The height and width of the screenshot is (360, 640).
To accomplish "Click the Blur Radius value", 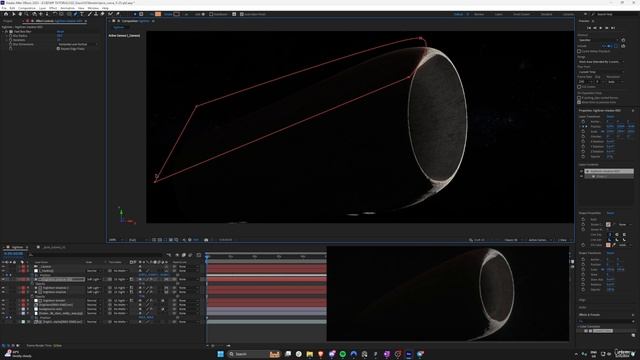I will (60, 36).
